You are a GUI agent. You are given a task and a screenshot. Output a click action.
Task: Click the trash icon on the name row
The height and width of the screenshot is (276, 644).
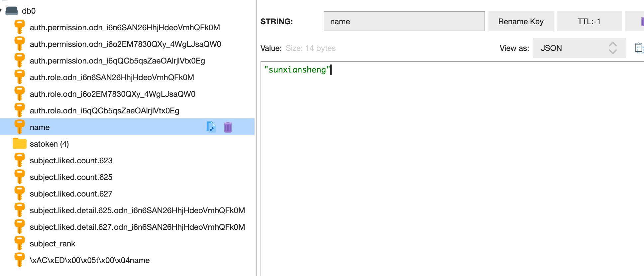click(228, 127)
